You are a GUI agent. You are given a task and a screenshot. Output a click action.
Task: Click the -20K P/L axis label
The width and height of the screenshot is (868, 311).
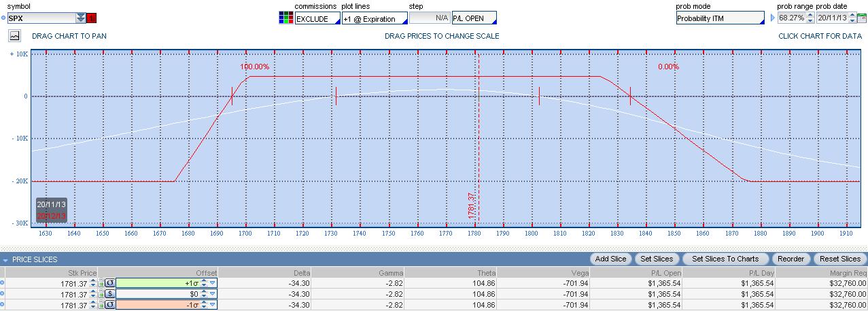18,181
